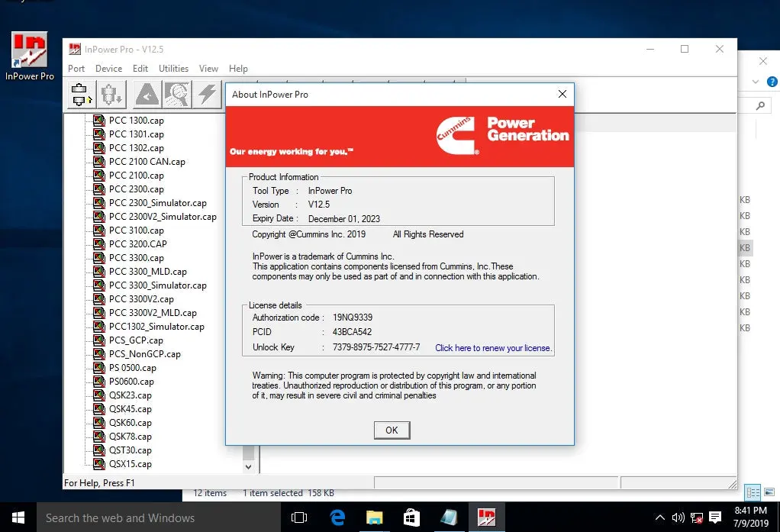Open the View menu
This screenshot has height=532, width=780.
point(208,69)
